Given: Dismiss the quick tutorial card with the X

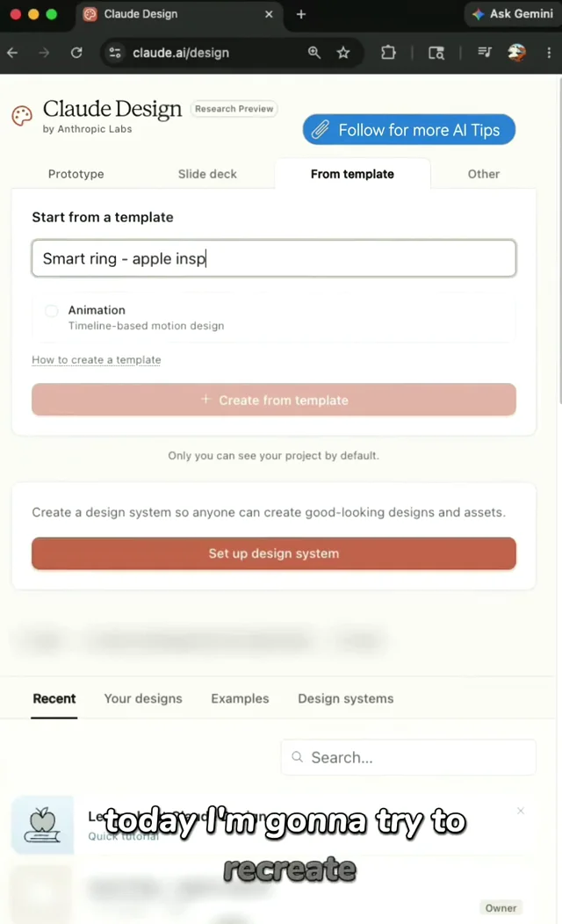Looking at the screenshot, I should (521, 811).
